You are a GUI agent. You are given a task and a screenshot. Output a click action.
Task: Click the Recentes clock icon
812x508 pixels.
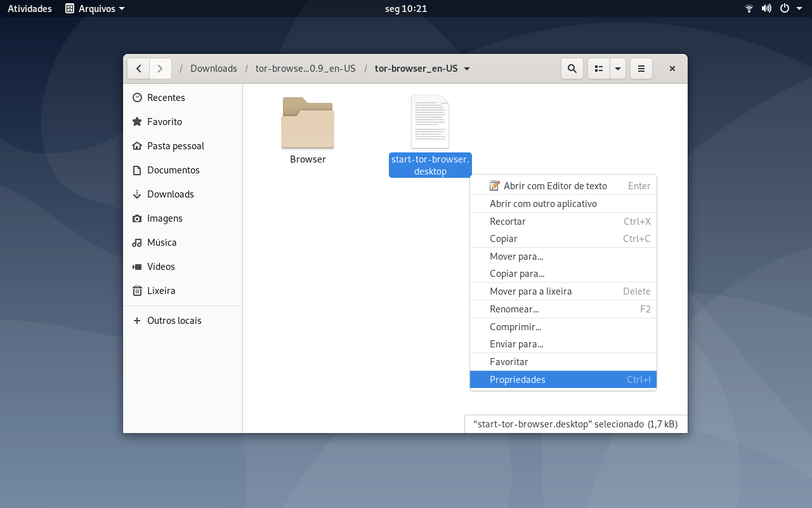tap(137, 98)
